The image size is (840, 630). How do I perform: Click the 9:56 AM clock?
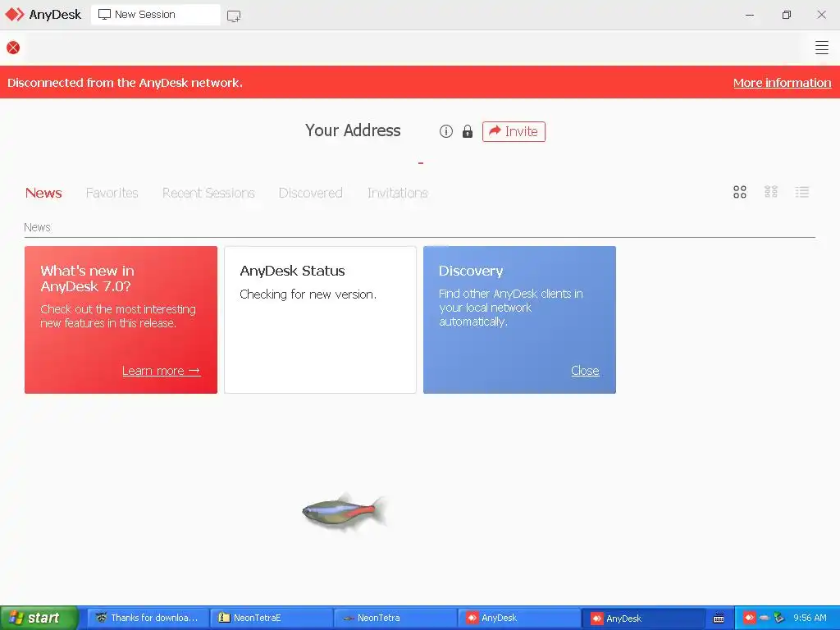810,618
